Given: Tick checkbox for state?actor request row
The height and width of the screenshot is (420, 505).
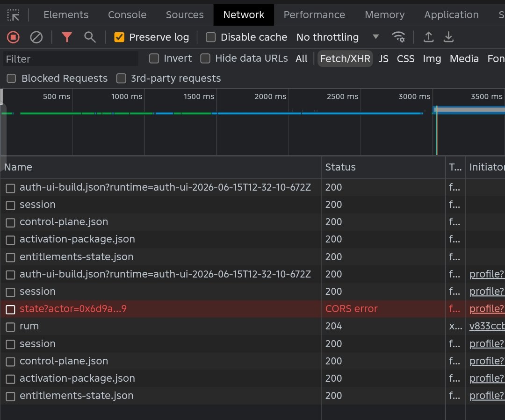Looking at the screenshot, I should 10,309.
